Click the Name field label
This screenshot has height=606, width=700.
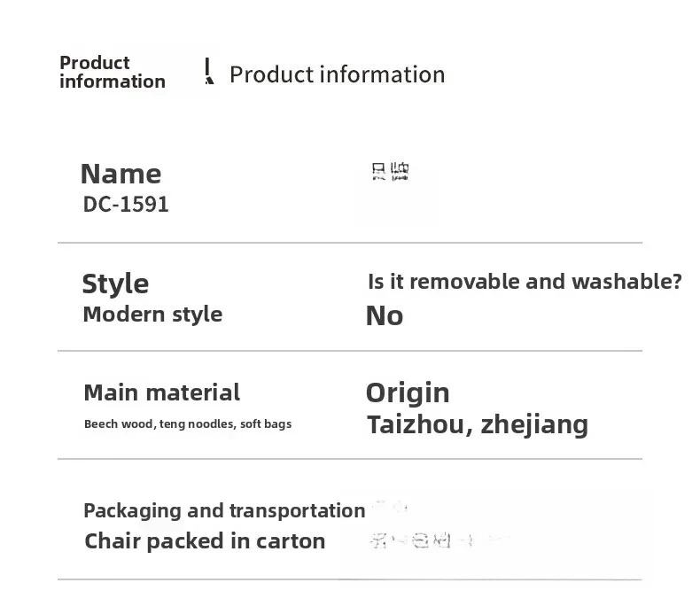pos(121,174)
